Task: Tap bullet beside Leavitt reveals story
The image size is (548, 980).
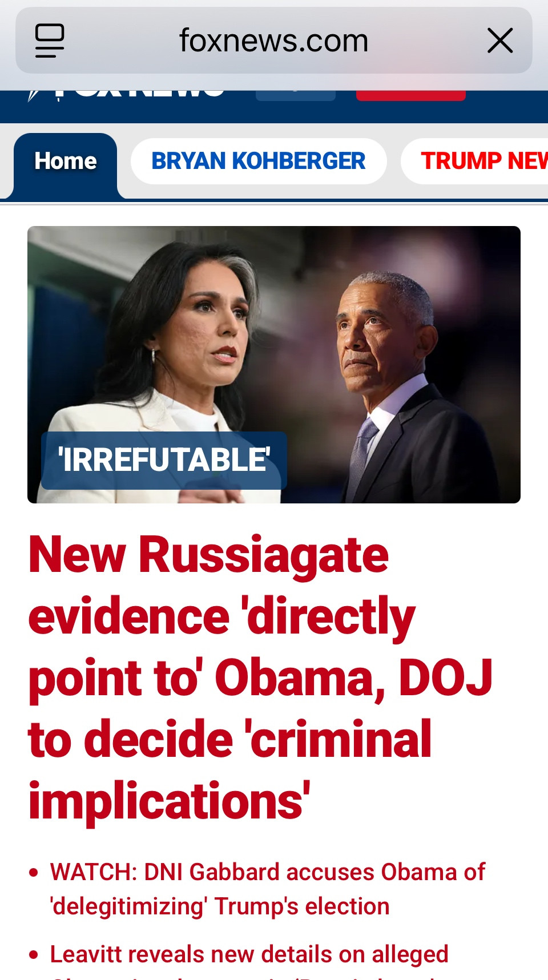Action: 34,954
